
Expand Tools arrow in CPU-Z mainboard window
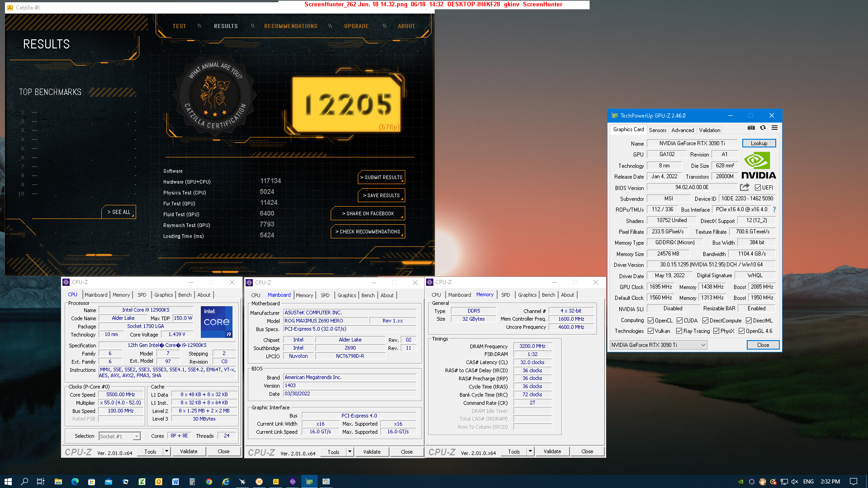pos(350,451)
